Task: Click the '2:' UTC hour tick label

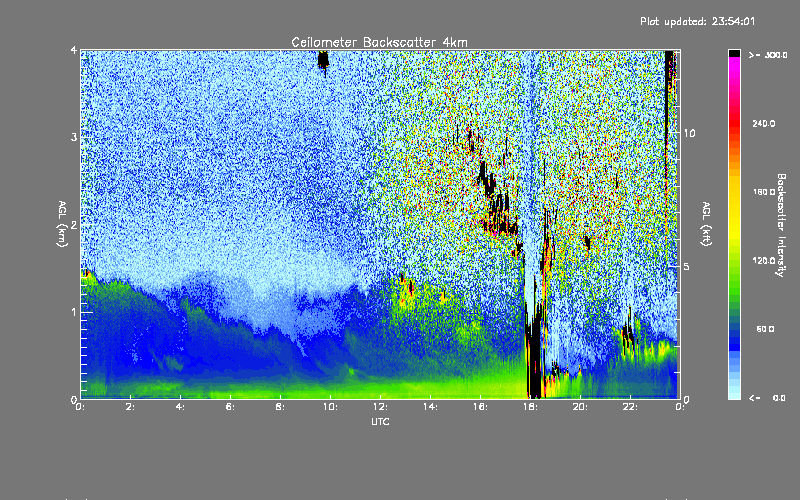Action: 131,407
